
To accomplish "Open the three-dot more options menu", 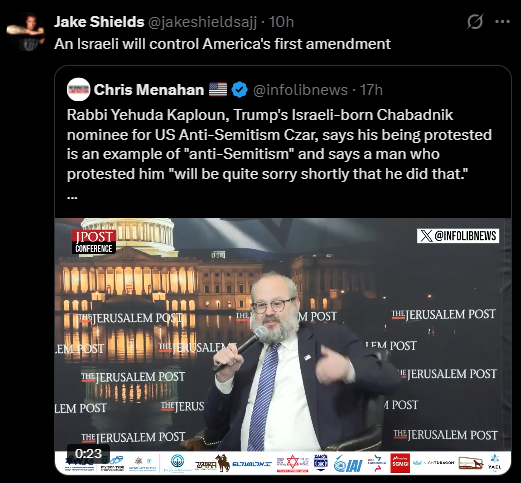I will [x=503, y=22].
